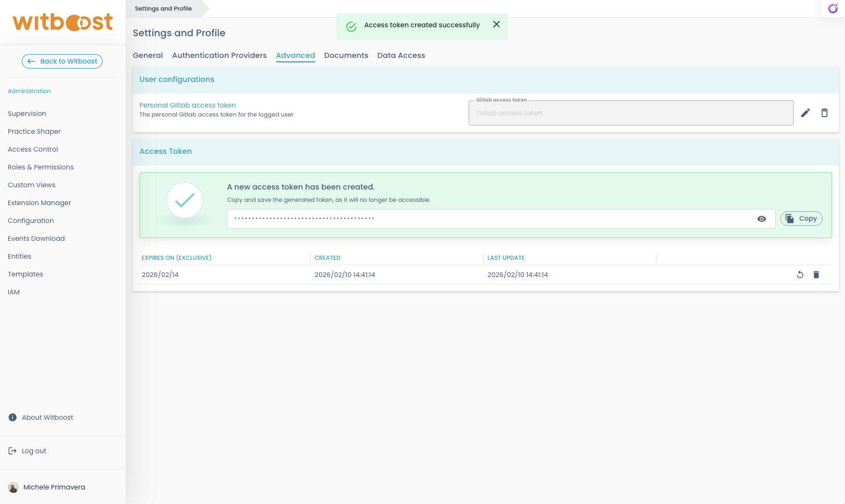Reveal the hidden access token value
The width and height of the screenshot is (845, 504).
click(761, 219)
